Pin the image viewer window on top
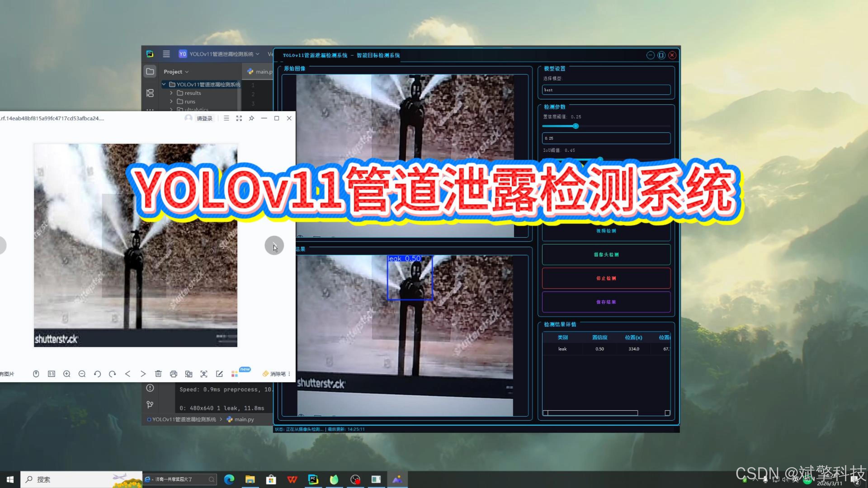This screenshot has width=868, height=488. coord(251,118)
